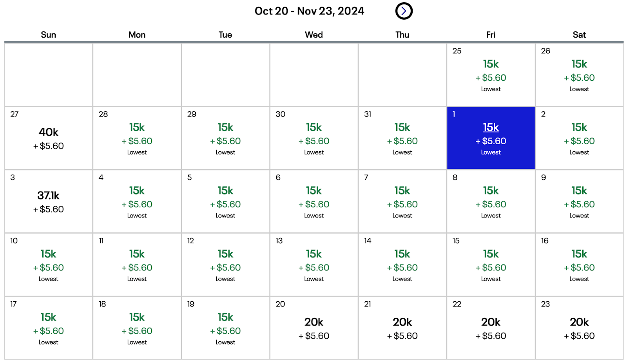Choose Saturday November 2 fare
627x364 pixels.
(579, 138)
